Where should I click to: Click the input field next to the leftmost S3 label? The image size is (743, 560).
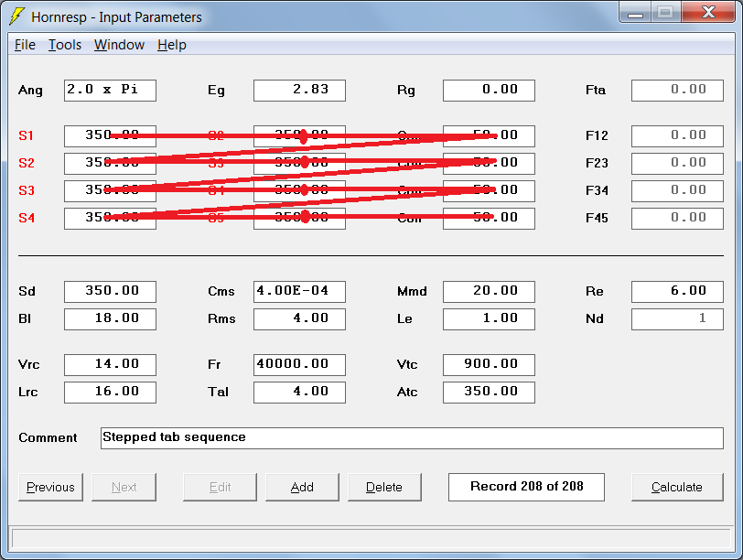click(110, 191)
